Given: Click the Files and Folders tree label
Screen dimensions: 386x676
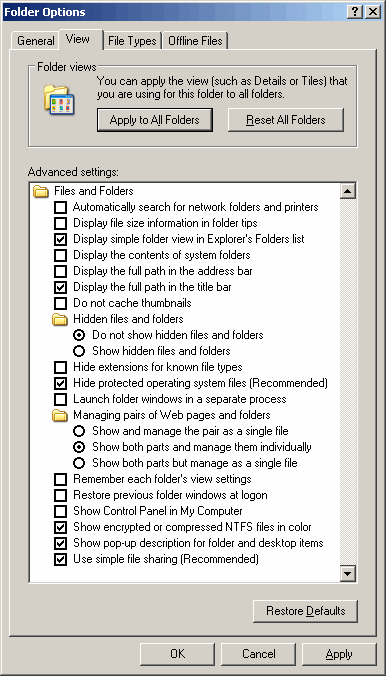Looking at the screenshot, I should 94,191.
